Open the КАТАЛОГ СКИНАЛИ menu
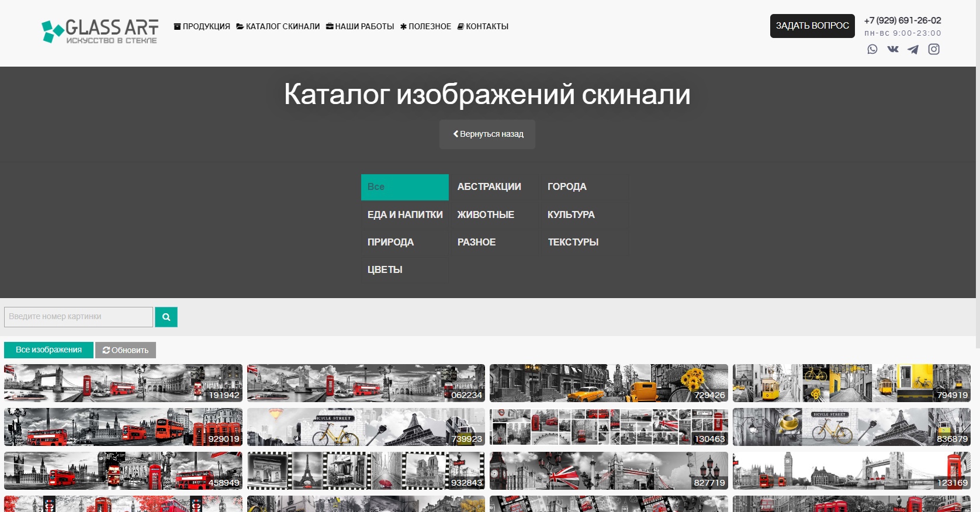This screenshot has width=980, height=512. pyautogui.click(x=278, y=26)
